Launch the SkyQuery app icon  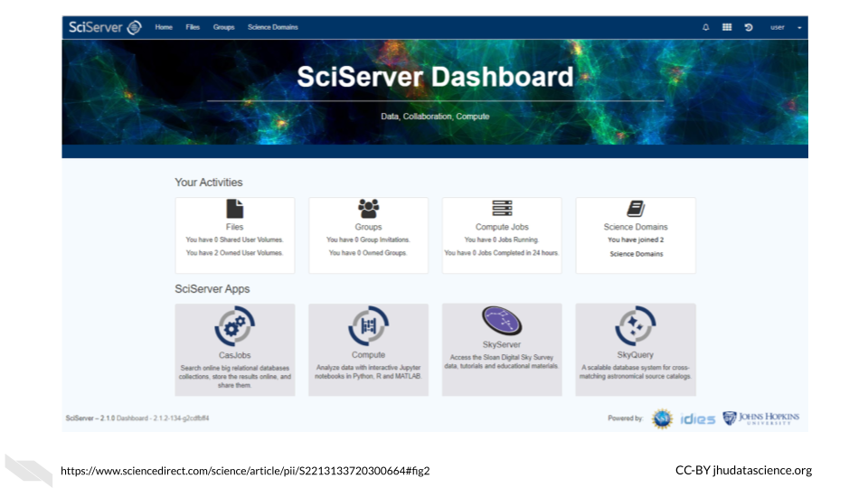(636, 326)
